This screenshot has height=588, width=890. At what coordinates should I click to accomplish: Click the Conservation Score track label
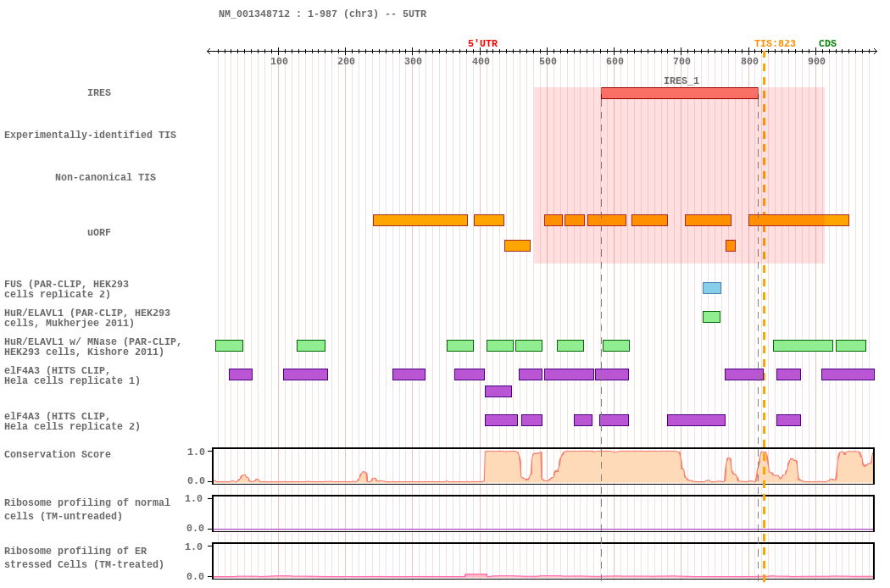click(x=57, y=455)
